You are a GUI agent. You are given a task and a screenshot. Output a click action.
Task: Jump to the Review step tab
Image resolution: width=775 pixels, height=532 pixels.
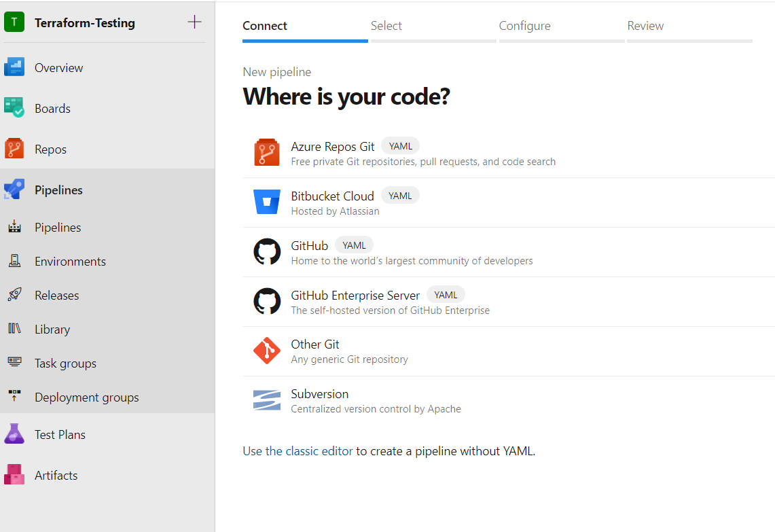point(645,26)
